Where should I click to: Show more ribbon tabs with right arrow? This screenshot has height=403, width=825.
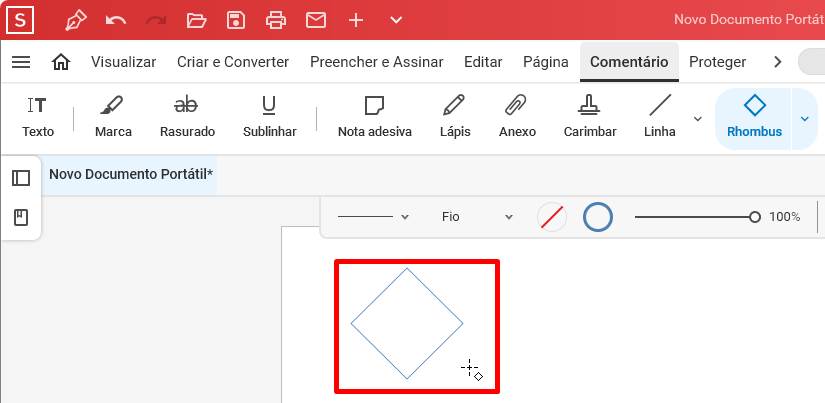(777, 62)
